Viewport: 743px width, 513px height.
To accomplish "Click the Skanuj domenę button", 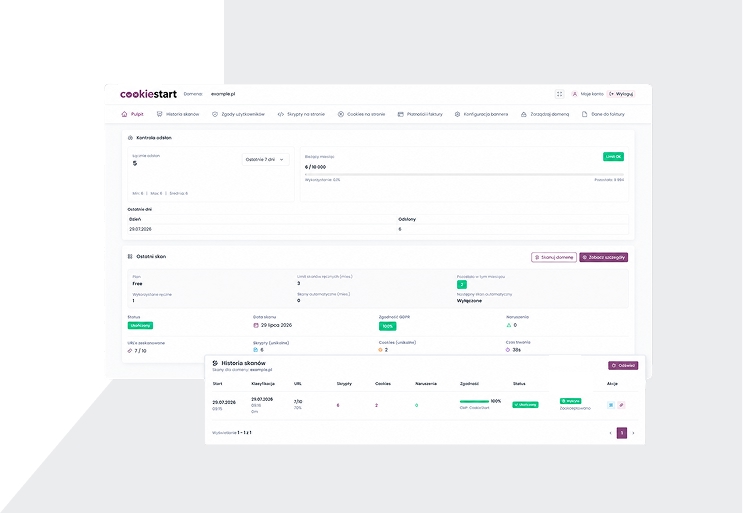I will [554, 257].
